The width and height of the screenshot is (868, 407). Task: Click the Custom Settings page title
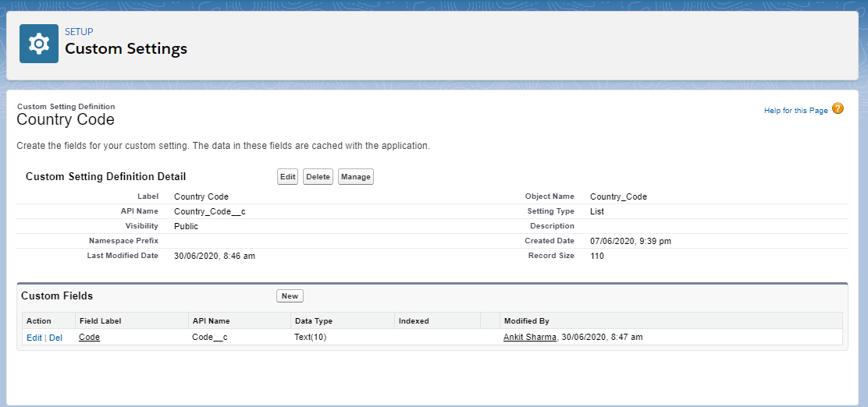click(126, 49)
